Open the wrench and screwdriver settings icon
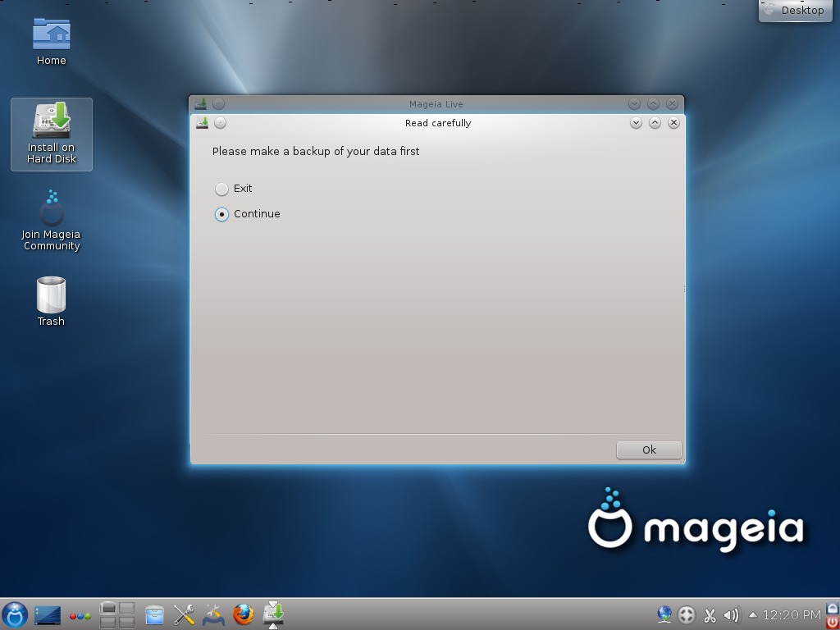840x630 pixels. tap(184, 615)
